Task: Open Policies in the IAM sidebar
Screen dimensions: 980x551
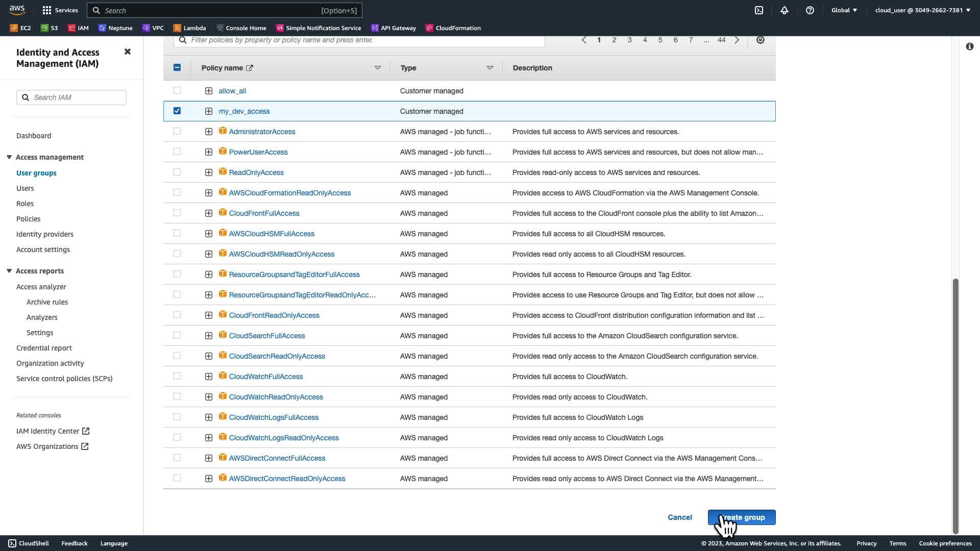Action: (28, 219)
